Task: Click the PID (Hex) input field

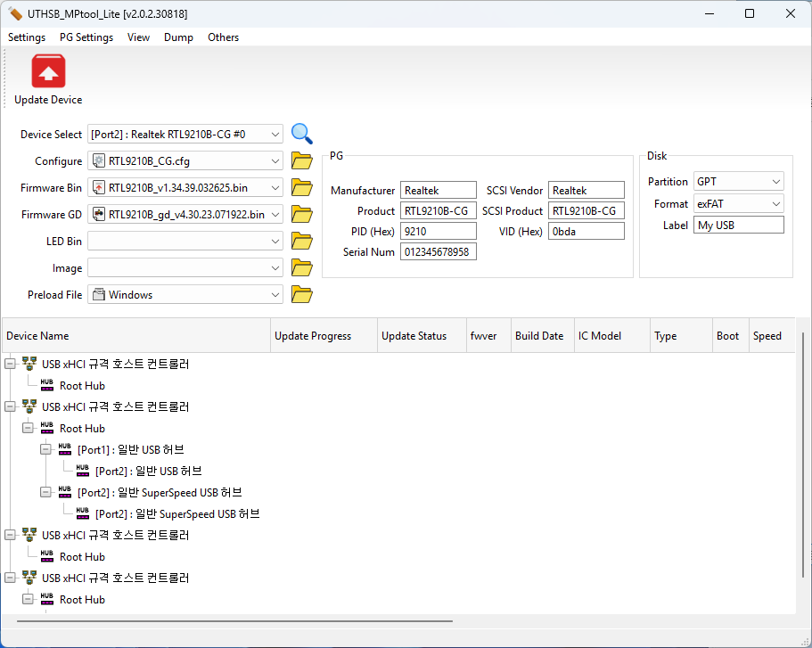Action: click(439, 231)
